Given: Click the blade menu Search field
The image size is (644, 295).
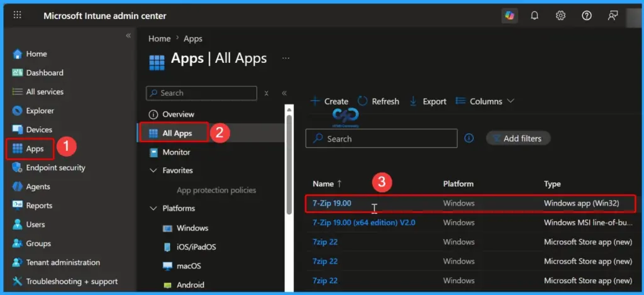Looking at the screenshot, I should point(201,93).
